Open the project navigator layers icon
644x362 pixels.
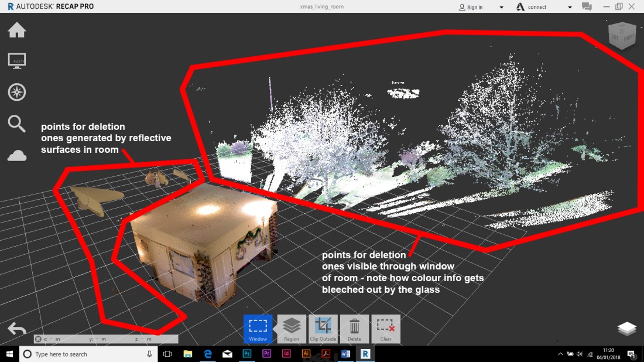(626, 329)
